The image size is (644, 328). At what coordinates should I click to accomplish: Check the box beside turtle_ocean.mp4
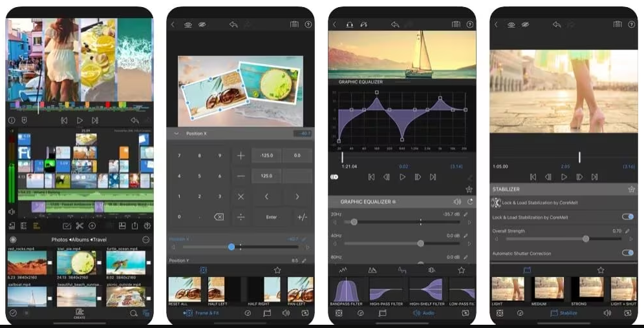[149, 263]
